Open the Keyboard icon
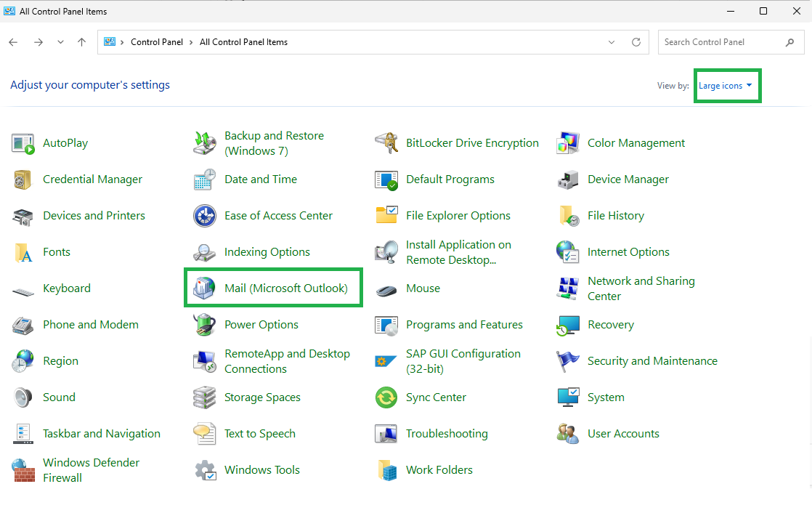Viewport: 812px width, 529px height. tap(23, 292)
